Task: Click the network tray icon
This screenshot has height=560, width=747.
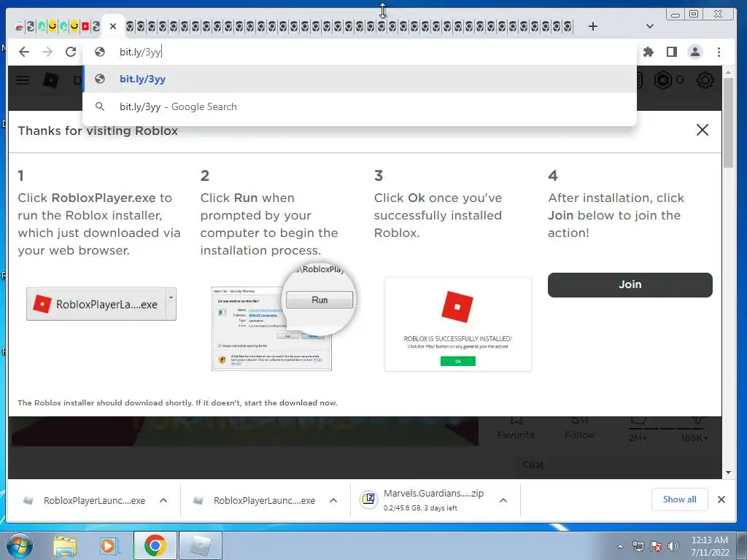Action: (x=638, y=547)
